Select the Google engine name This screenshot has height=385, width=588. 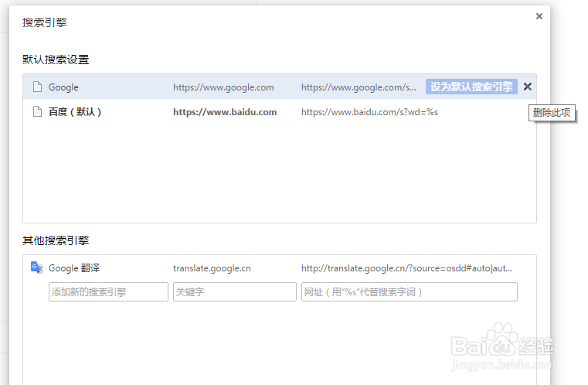pos(63,87)
